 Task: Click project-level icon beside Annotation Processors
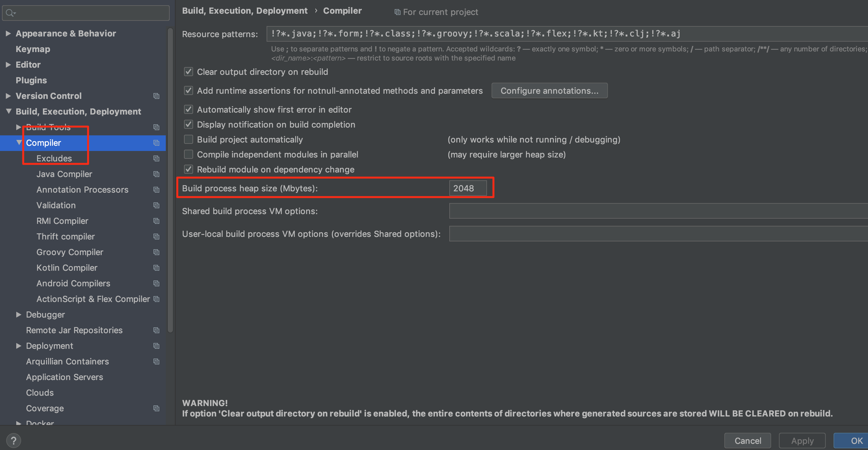[x=156, y=190]
